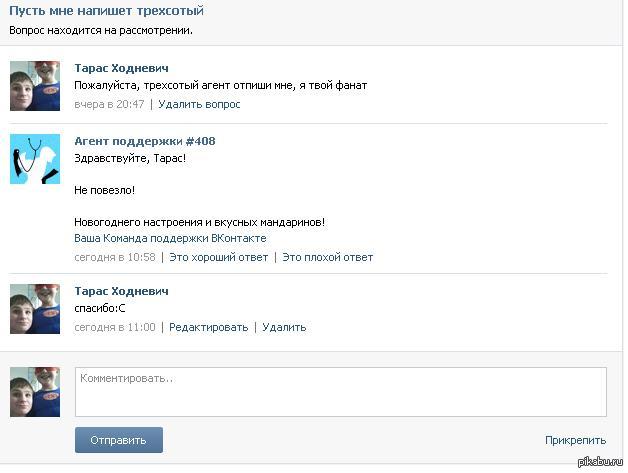Open "Агент поддержки #408" profile name
628x473 pixels.
pos(145,141)
